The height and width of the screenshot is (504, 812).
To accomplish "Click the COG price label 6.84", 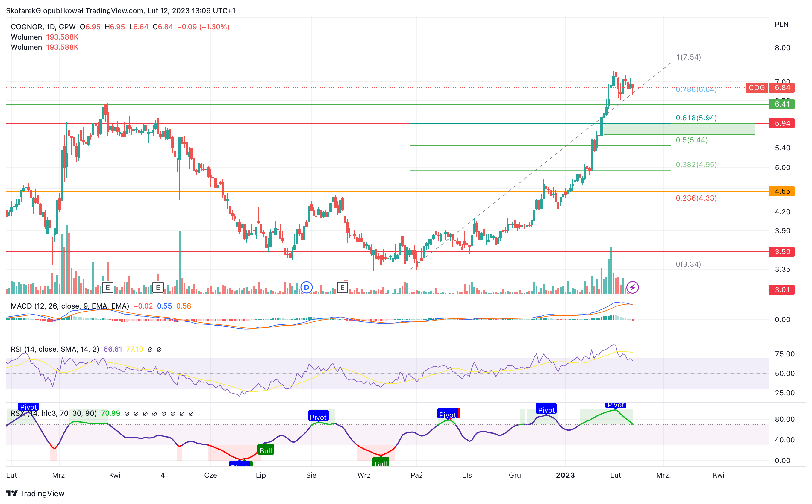I will (770, 88).
